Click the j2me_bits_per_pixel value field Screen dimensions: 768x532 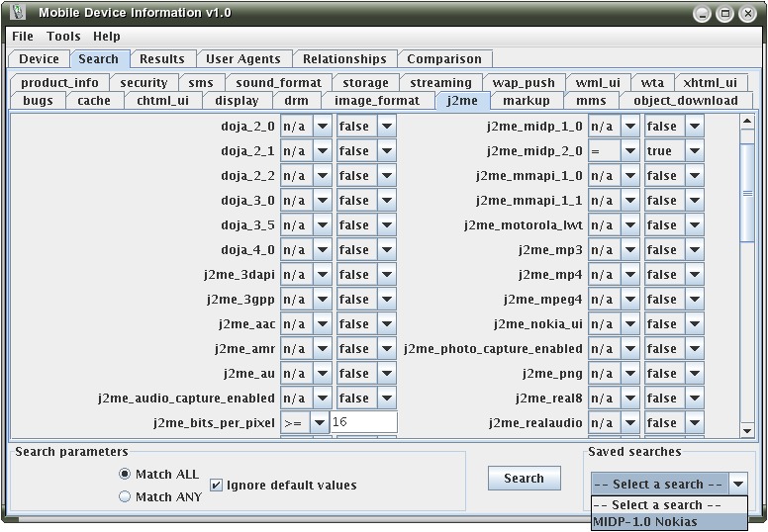pos(363,423)
